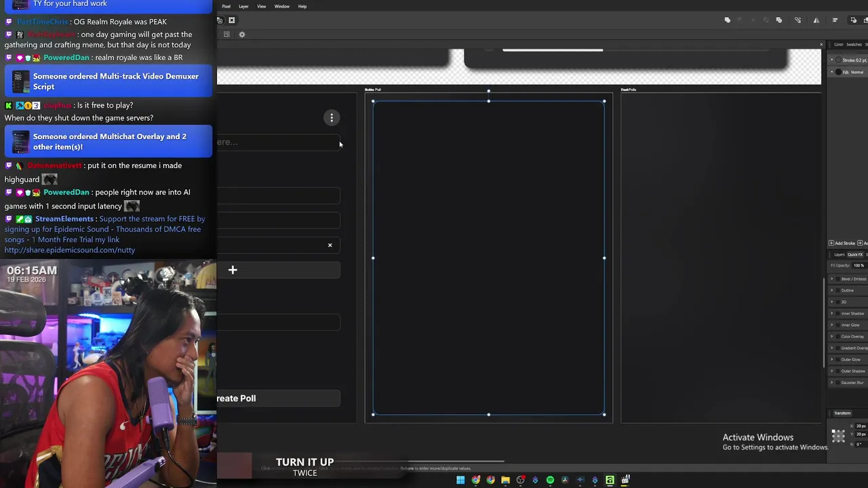868x488 pixels.
Task: Click the selection-with-circle icon right of the alignment icon
Action: point(853,20)
